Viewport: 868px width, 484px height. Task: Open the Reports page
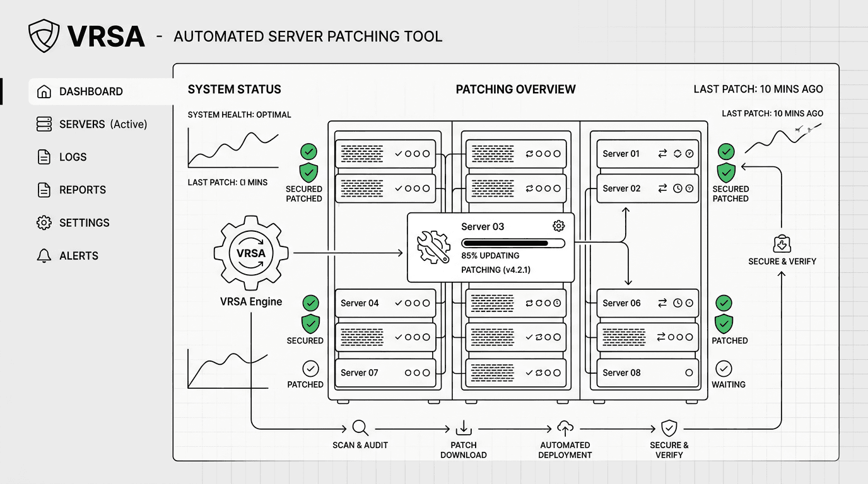[82, 190]
